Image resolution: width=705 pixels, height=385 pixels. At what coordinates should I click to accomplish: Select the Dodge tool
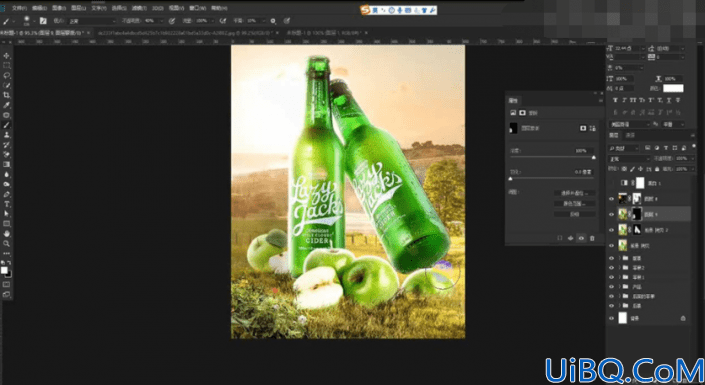click(x=6, y=184)
